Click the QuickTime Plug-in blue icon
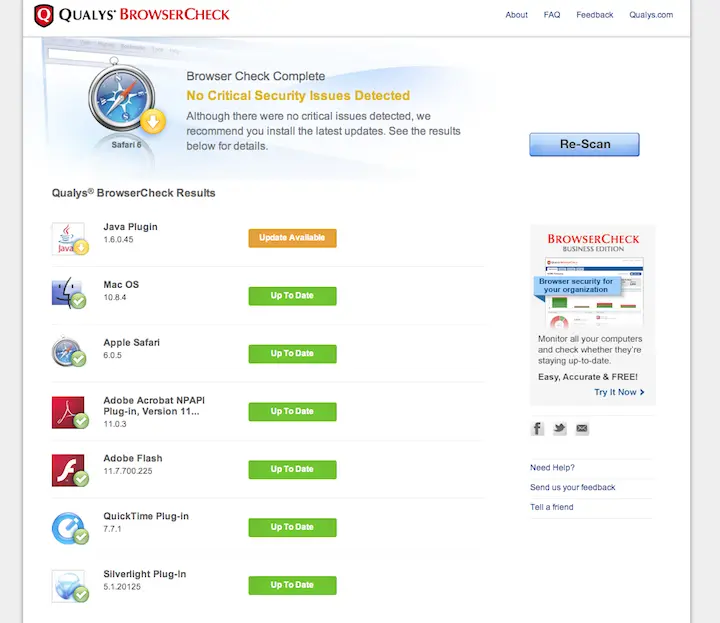The height and width of the screenshot is (623, 720). click(x=68, y=528)
